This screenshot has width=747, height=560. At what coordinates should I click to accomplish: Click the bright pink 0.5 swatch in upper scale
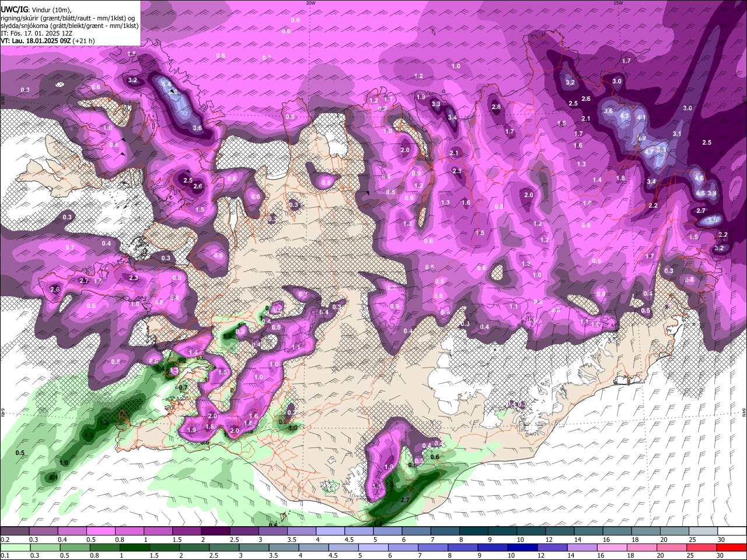click(x=100, y=531)
